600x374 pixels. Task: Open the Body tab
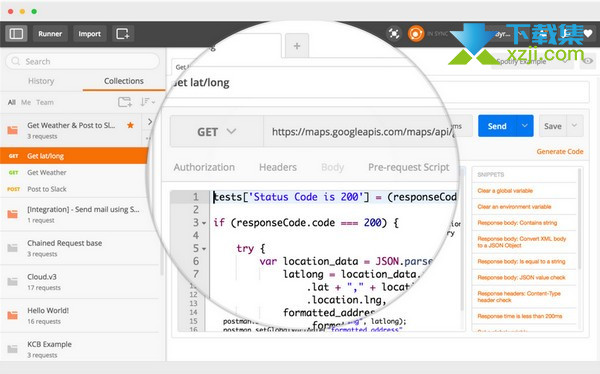coord(333,167)
